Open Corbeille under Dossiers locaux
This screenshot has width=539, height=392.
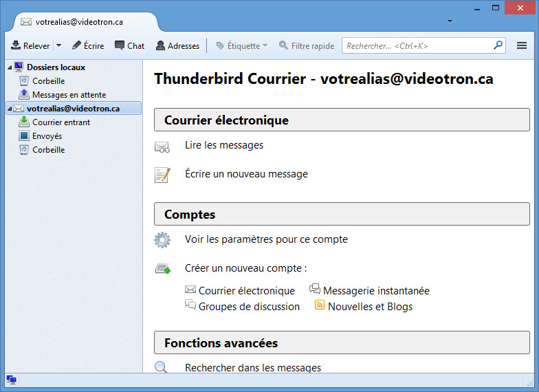pyautogui.click(x=48, y=81)
